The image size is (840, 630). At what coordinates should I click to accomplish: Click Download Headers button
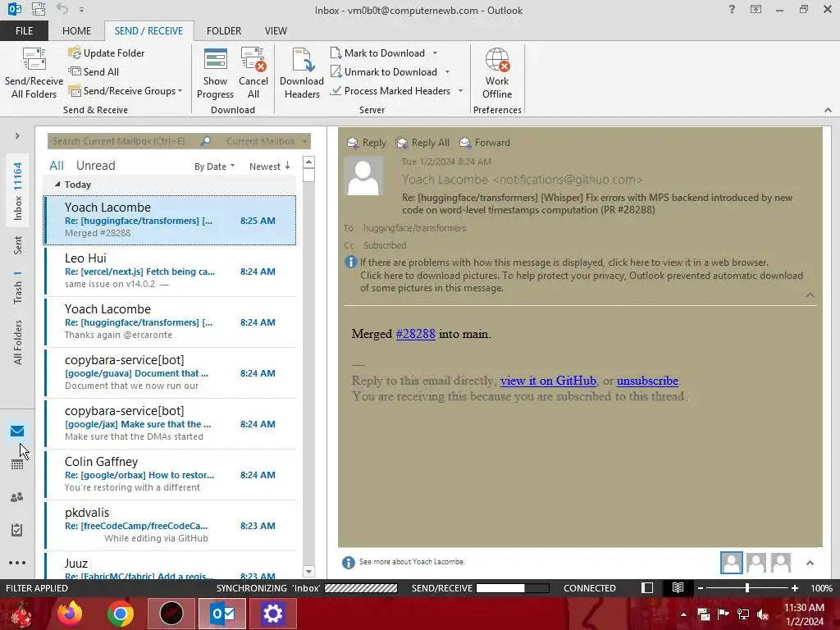(x=302, y=73)
